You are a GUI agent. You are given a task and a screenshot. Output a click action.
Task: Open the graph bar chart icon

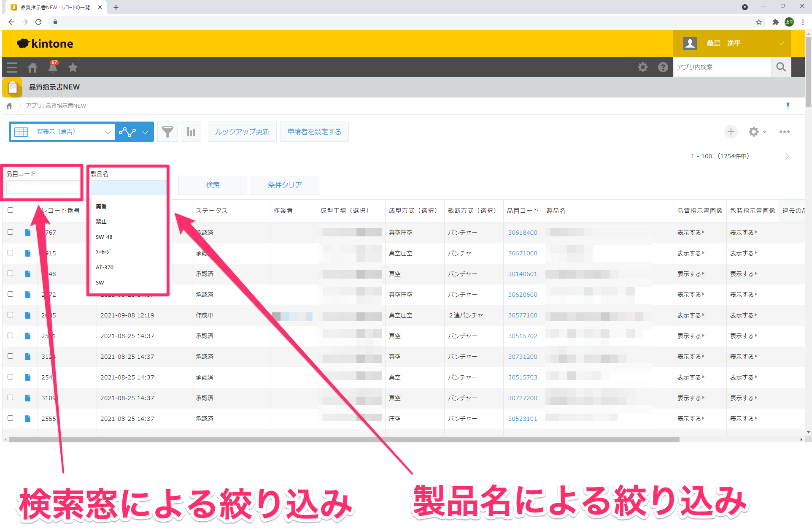pyautogui.click(x=191, y=132)
